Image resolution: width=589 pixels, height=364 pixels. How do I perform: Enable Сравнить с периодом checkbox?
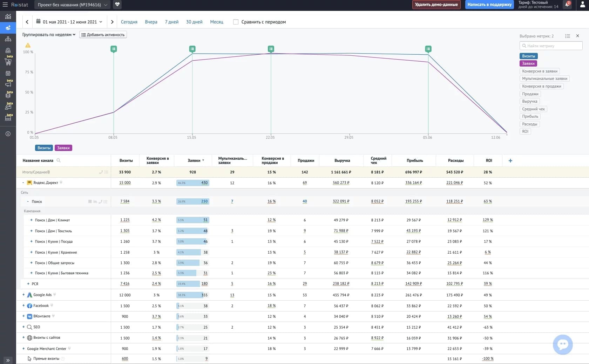(236, 22)
